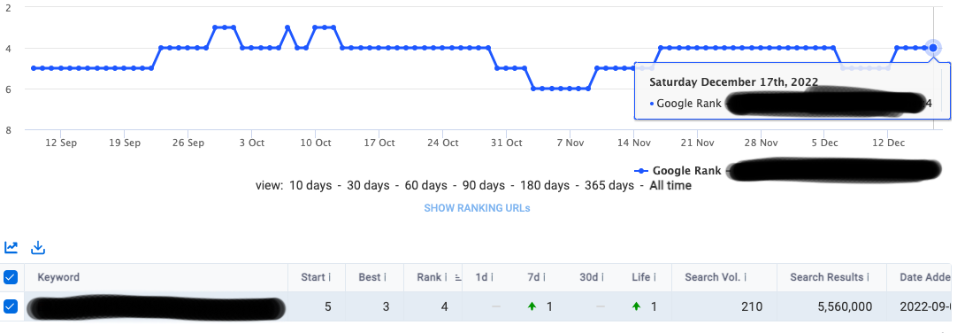Screen dimensions: 980x333
Task: Click the chart view icon above table
Action: 11,248
